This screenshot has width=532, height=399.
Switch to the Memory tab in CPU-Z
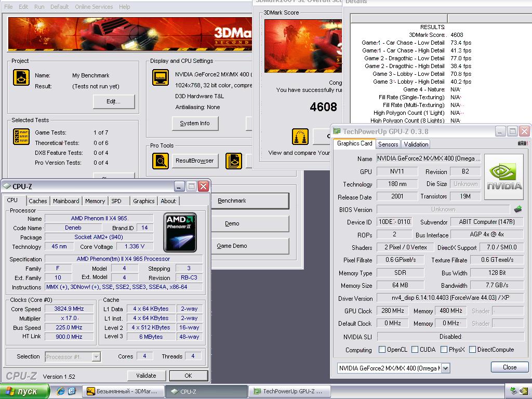(x=95, y=201)
